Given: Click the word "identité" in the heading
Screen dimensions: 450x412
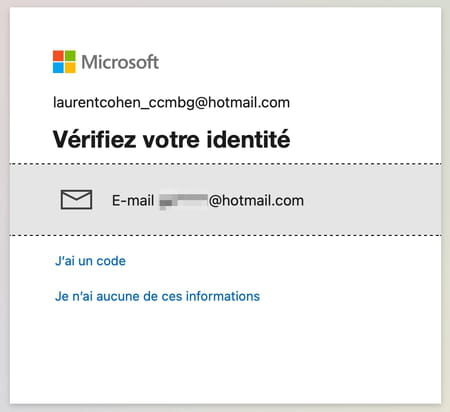Looking at the screenshot, I should (248, 139).
